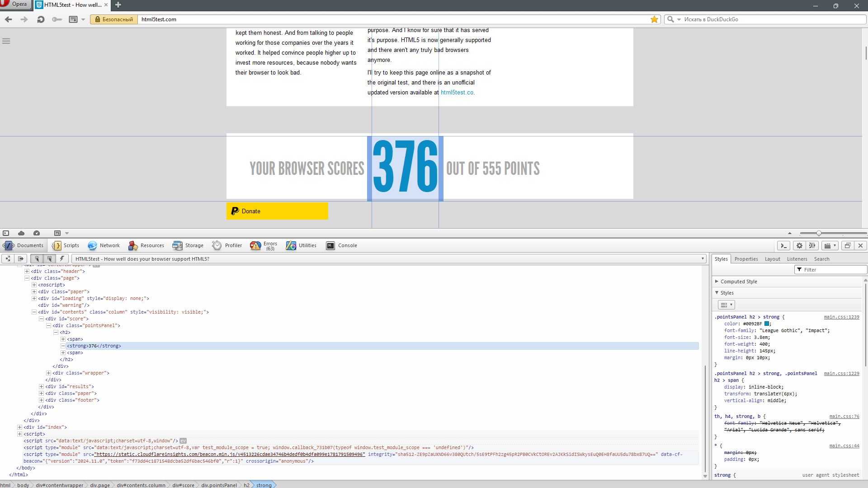Open the html5test.co link
Viewport: 868px width, 488px height.
click(x=457, y=92)
